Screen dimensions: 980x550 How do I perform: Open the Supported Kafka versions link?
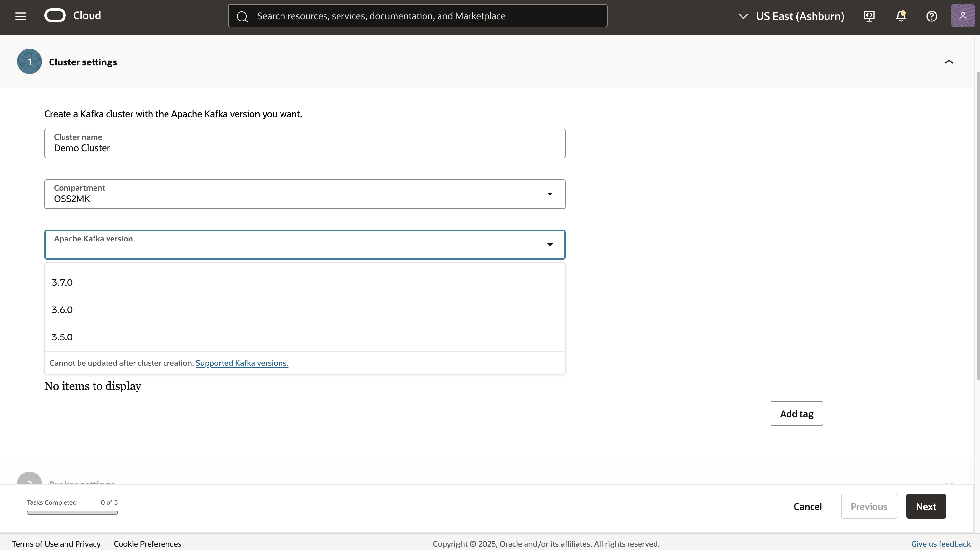[x=241, y=363]
